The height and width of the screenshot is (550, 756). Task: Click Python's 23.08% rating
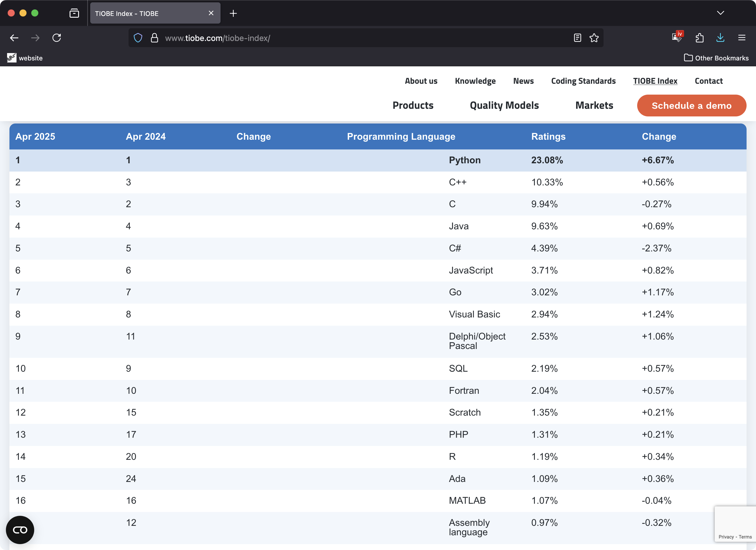(547, 160)
